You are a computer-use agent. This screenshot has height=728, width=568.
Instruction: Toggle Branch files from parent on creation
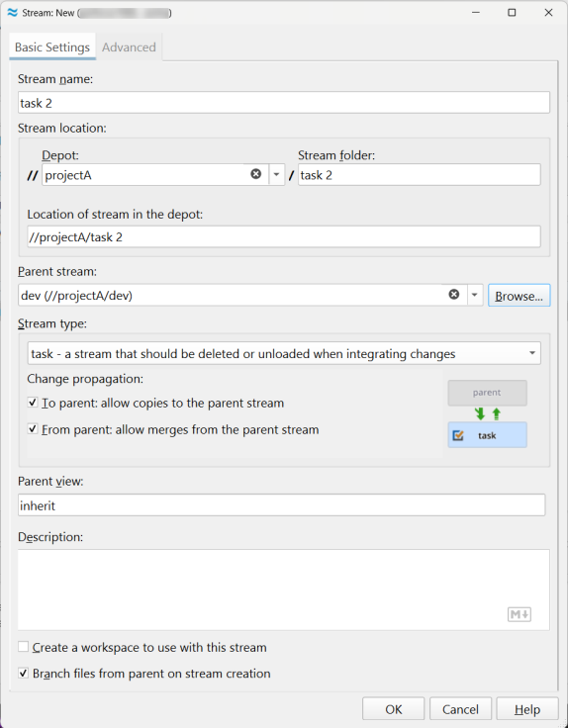click(x=23, y=673)
